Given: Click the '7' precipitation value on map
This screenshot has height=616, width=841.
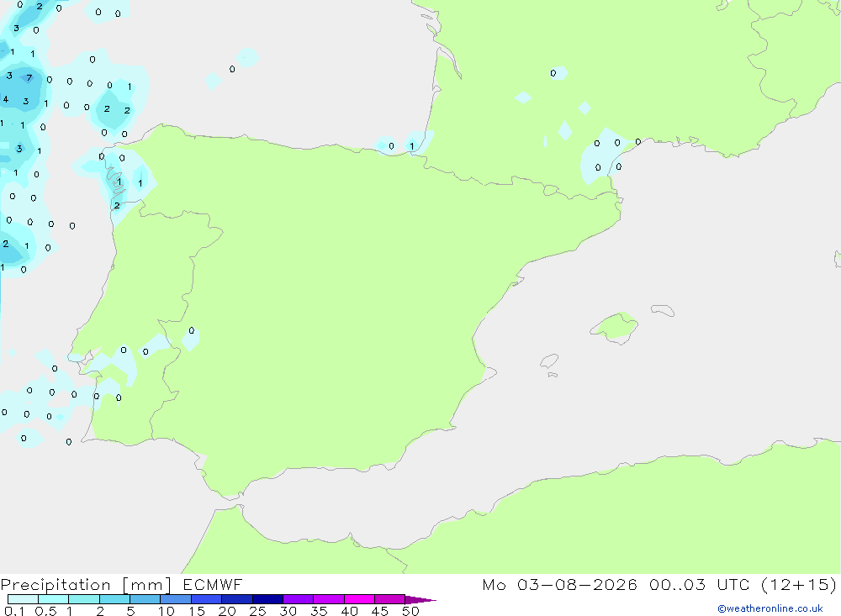Looking at the screenshot, I should pyautogui.click(x=29, y=78).
